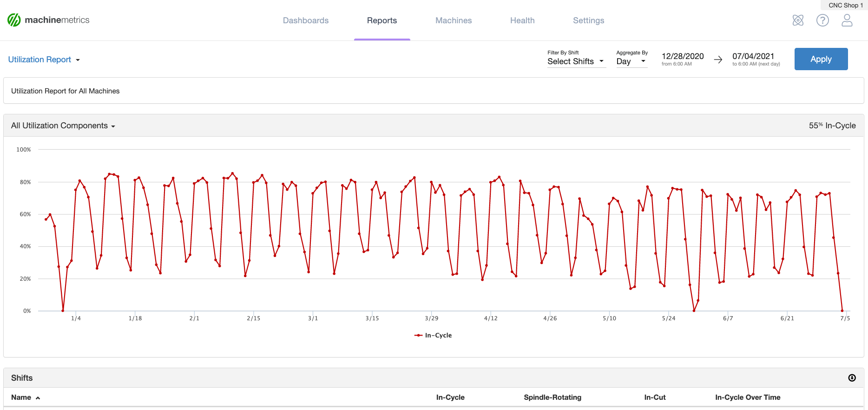Viewport: 868px width, 410px height.
Task: Open the help question mark icon
Action: pyautogui.click(x=822, y=20)
